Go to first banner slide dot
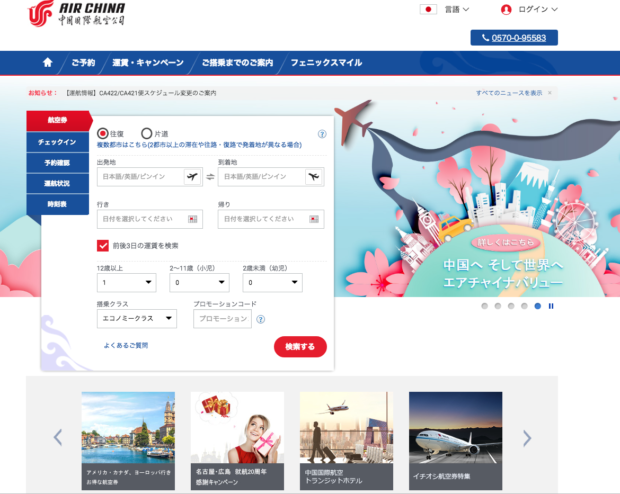Image resolution: width=620 pixels, height=494 pixels. (484, 306)
